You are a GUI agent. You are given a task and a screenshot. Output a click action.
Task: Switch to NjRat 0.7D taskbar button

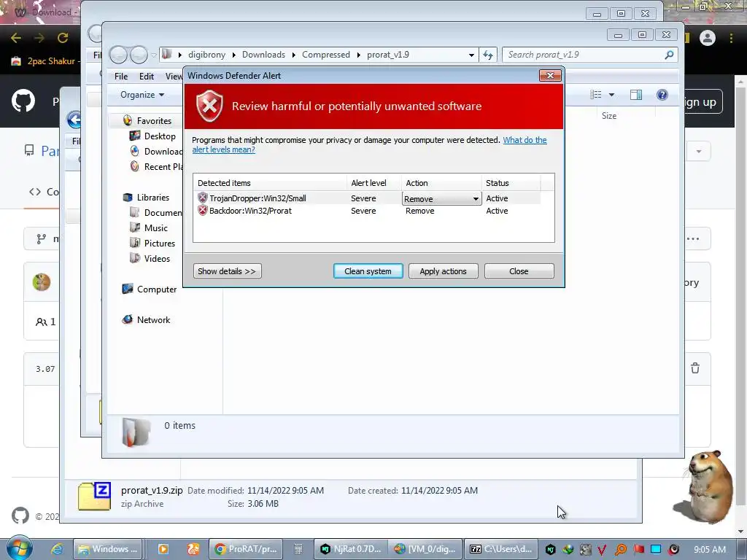[351, 549]
